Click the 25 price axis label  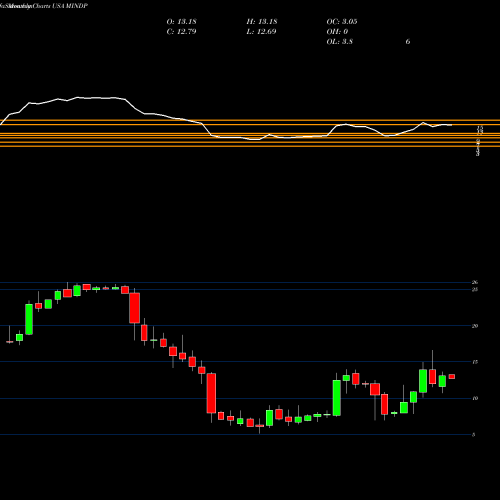click(x=475, y=289)
